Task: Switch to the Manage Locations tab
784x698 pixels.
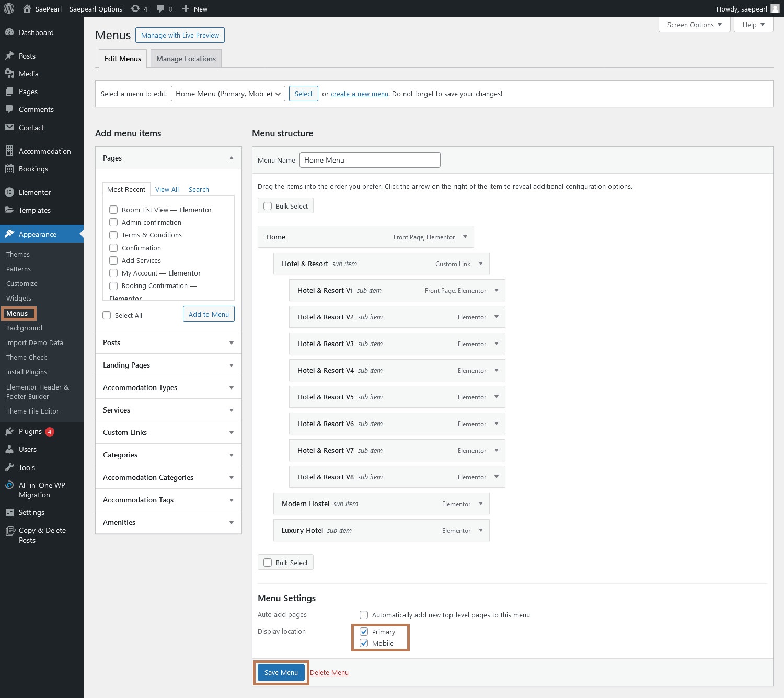Action: tap(186, 59)
